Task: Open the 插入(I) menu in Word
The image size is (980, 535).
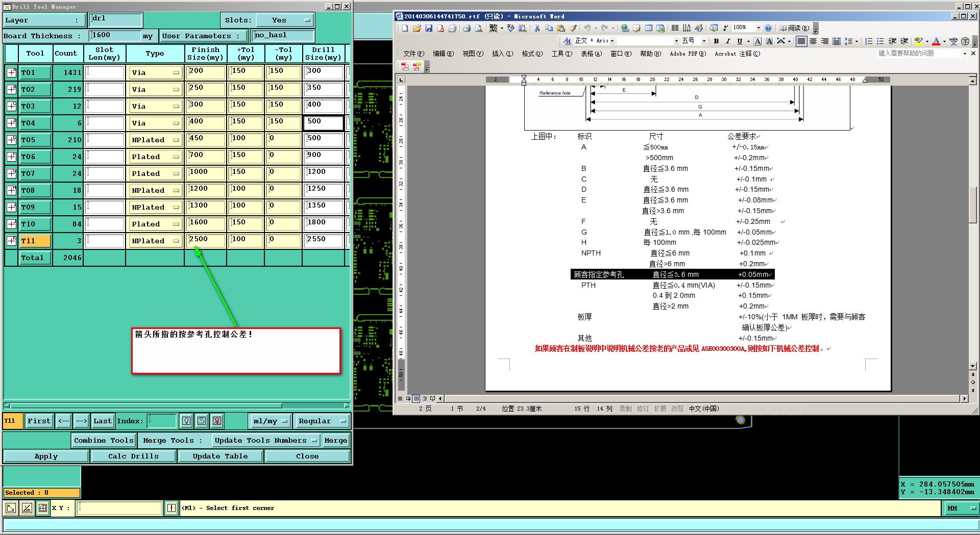Action: click(x=502, y=54)
